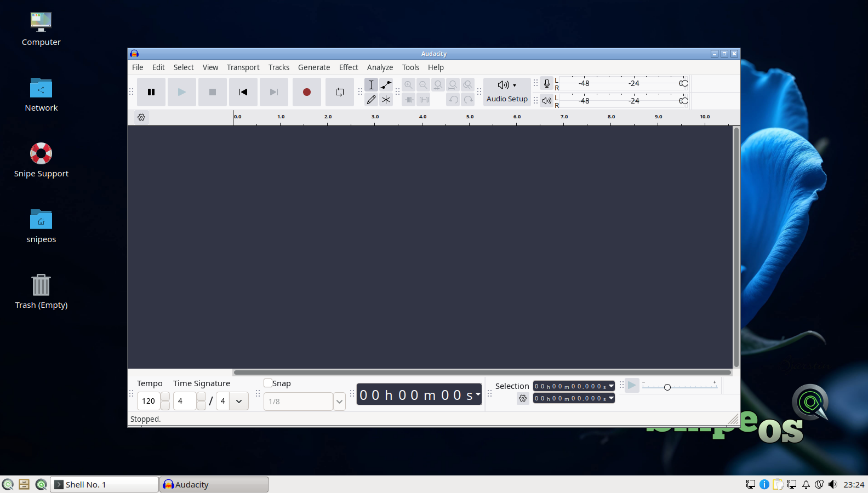868x493 pixels.
Task: Open the File menu
Action: coord(138,67)
